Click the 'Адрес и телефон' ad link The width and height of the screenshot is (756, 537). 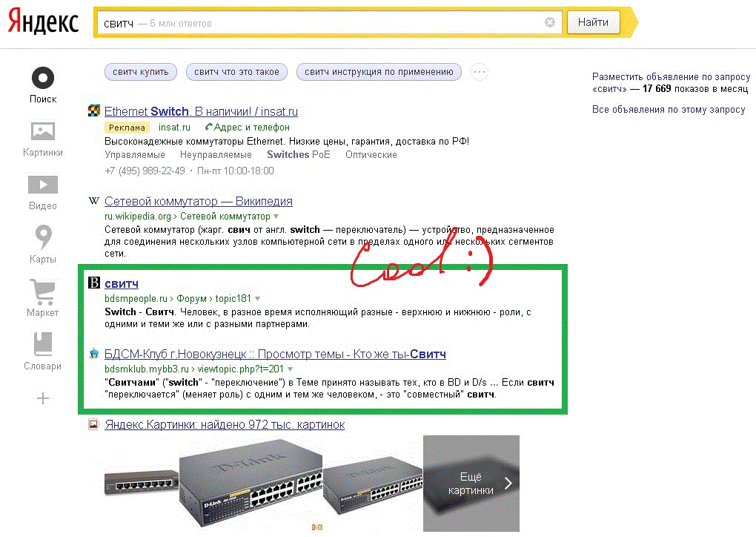tap(252, 128)
